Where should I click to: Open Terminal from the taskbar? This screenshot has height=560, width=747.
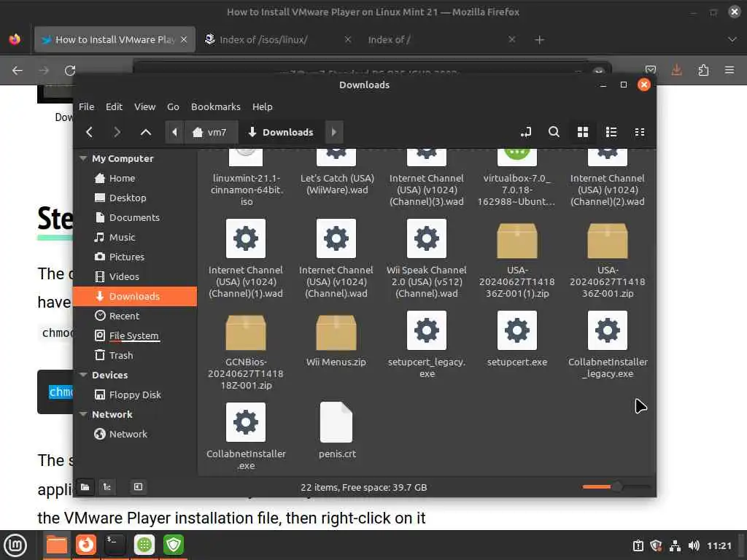115,545
